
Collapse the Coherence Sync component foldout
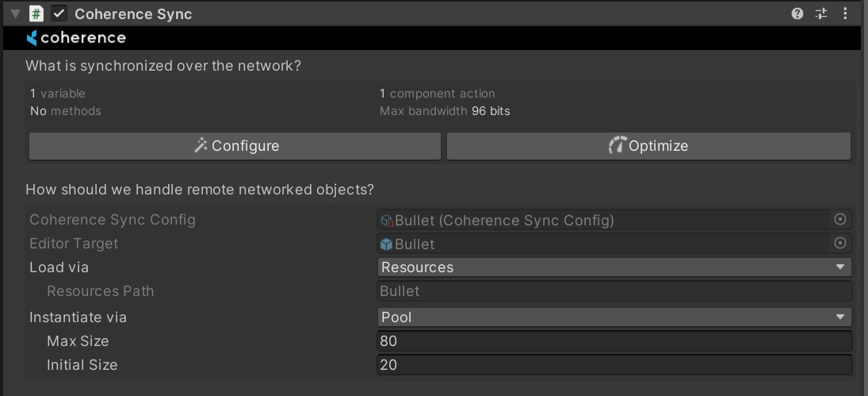(x=15, y=13)
